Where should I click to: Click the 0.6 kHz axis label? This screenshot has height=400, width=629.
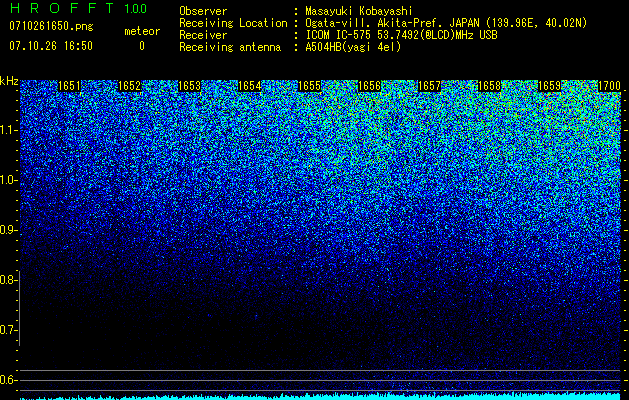(x=8, y=380)
